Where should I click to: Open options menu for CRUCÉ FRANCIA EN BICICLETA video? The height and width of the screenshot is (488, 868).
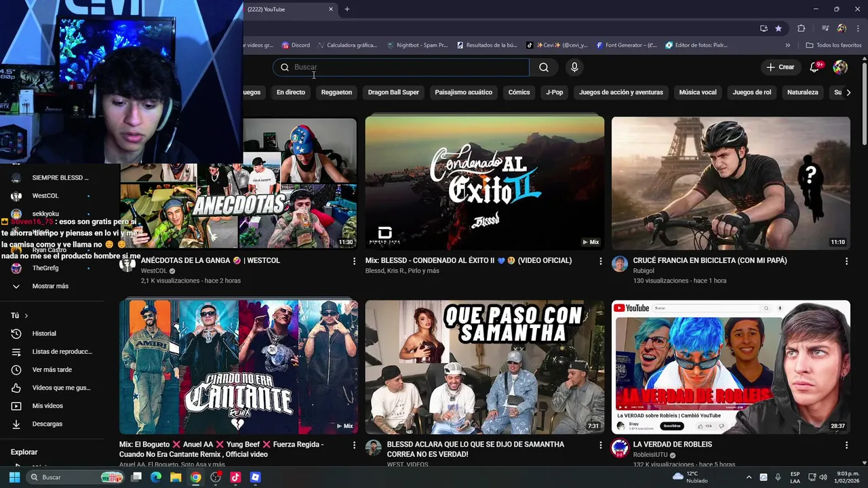(x=846, y=261)
